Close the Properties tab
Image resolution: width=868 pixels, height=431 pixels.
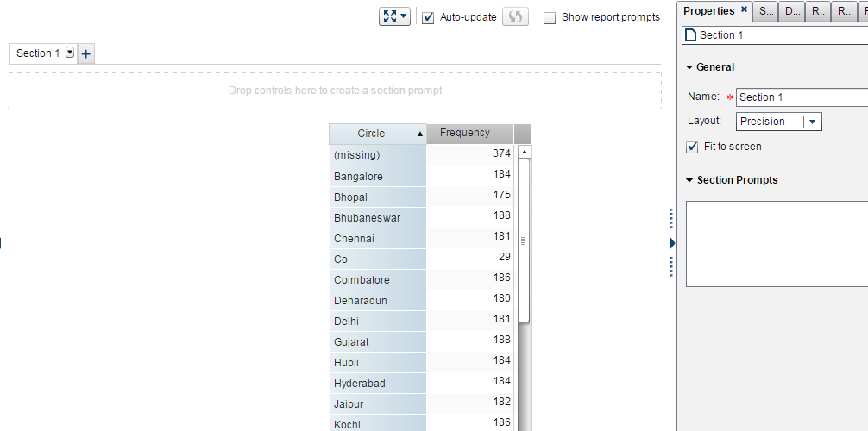click(x=744, y=10)
